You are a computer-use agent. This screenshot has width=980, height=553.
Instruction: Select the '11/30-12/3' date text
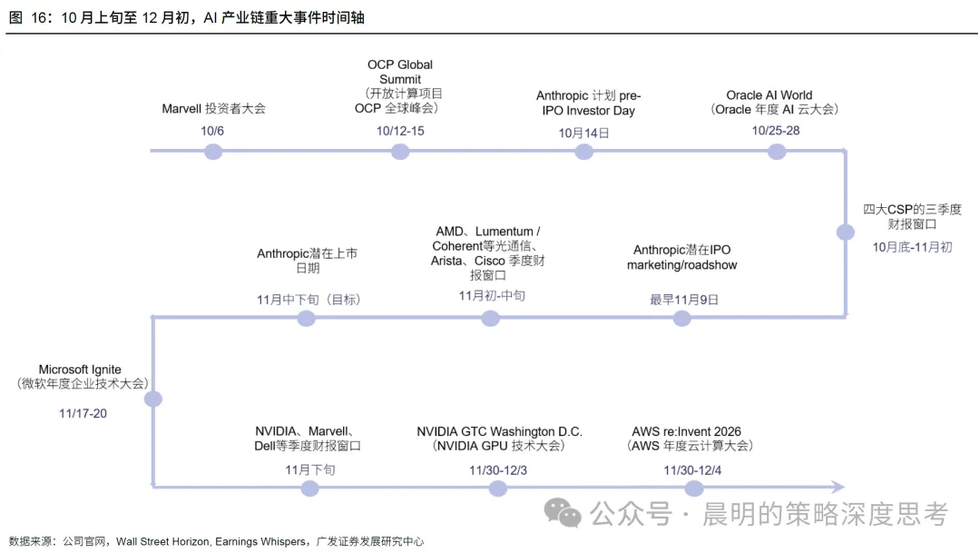pos(498,470)
